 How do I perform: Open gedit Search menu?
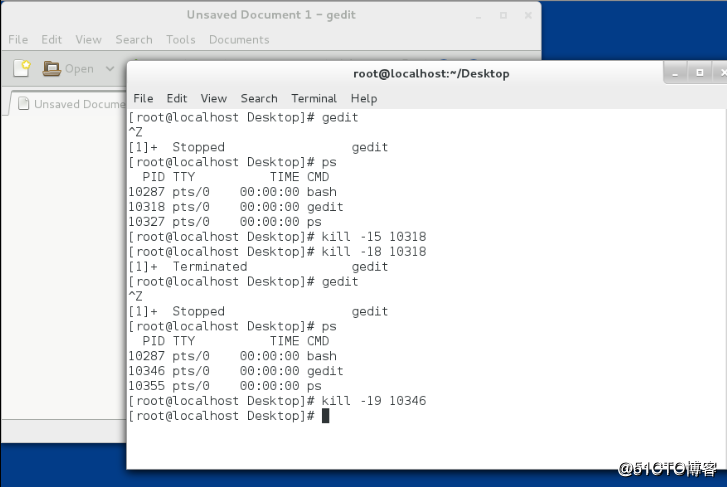pos(134,39)
